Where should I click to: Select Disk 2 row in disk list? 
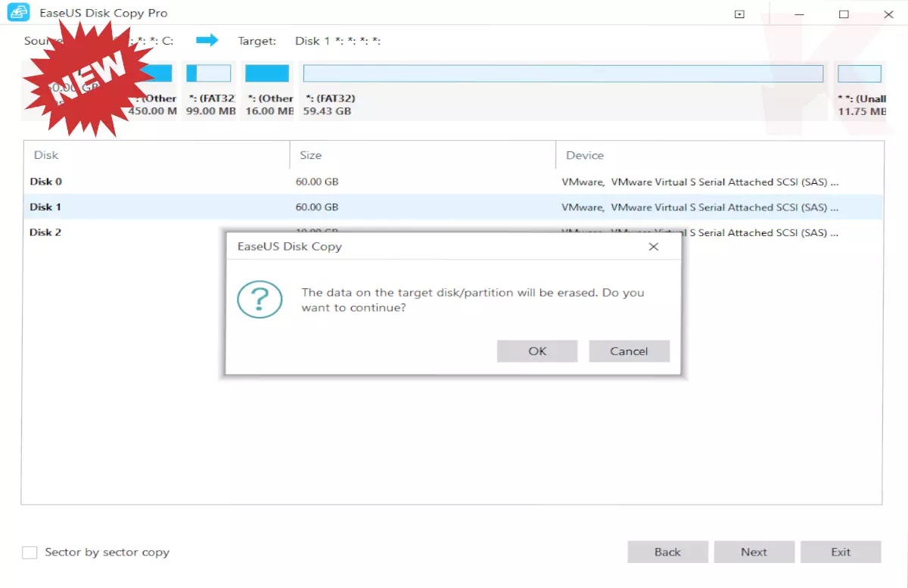tap(452, 232)
